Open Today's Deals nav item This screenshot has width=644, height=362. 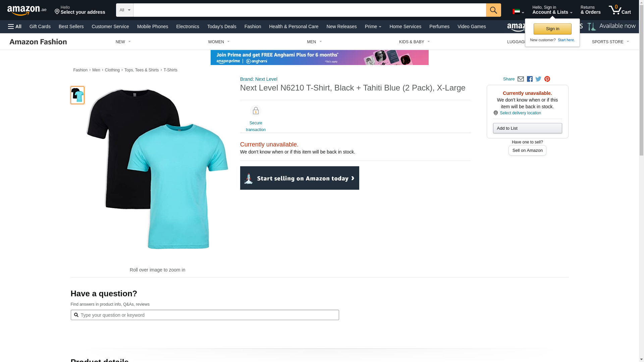(221, 26)
